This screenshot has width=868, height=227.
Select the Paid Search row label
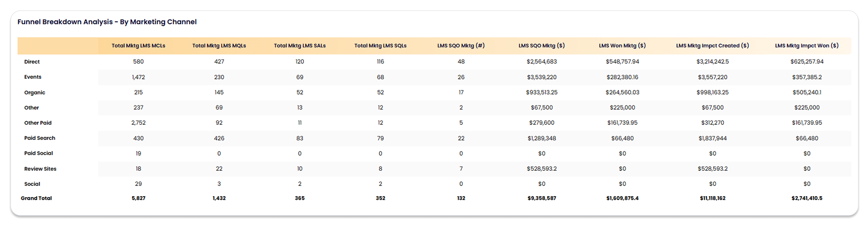pyautogui.click(x=40, y=138)
